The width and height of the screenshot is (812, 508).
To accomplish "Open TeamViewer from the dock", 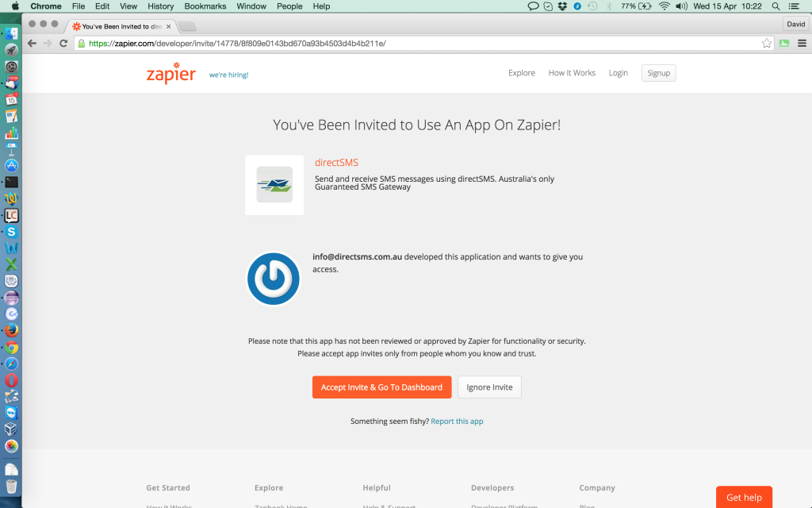I will [11, 413].
